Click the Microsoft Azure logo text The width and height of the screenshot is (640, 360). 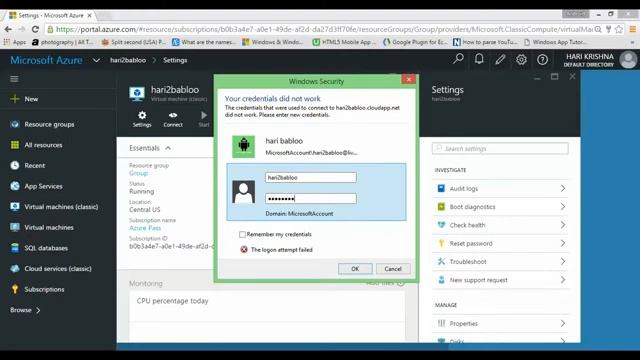pos(46,60)
